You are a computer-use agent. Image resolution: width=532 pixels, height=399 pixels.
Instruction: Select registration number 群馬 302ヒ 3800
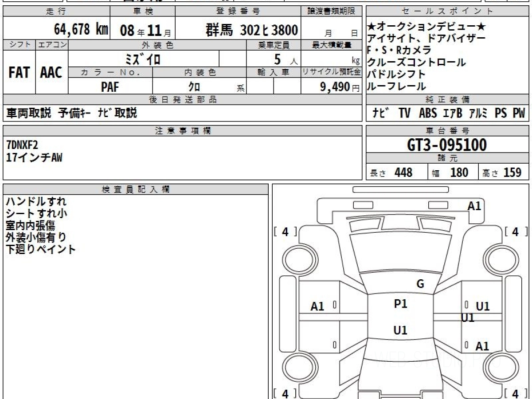[252, 30]
